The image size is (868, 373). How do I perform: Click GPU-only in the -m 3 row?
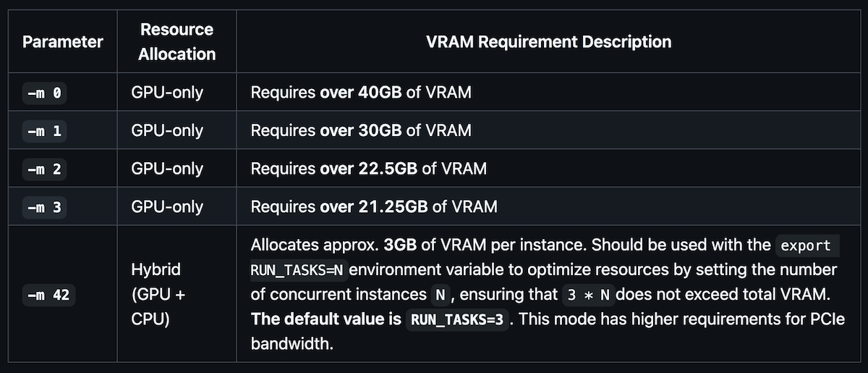[x=167, y=206]
